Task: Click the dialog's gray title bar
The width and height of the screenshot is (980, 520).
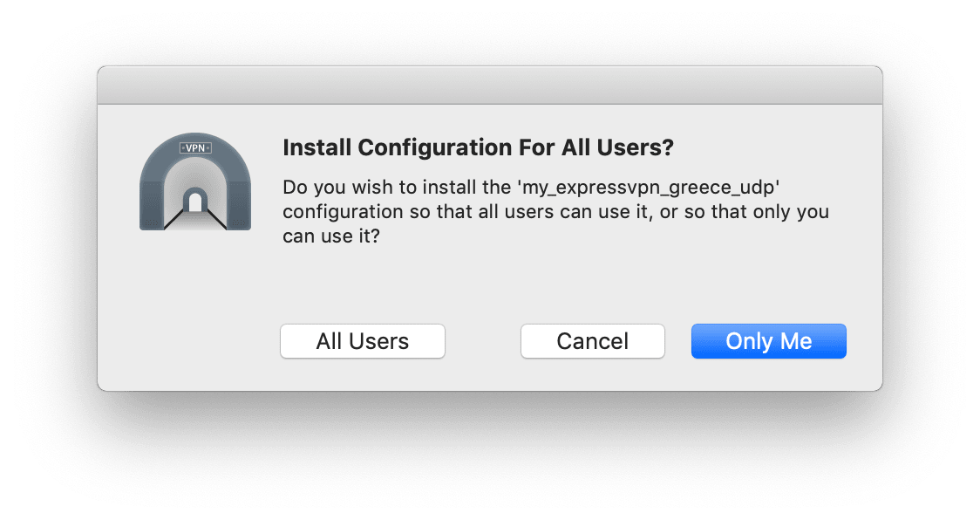Action: [x=490, y=86]
